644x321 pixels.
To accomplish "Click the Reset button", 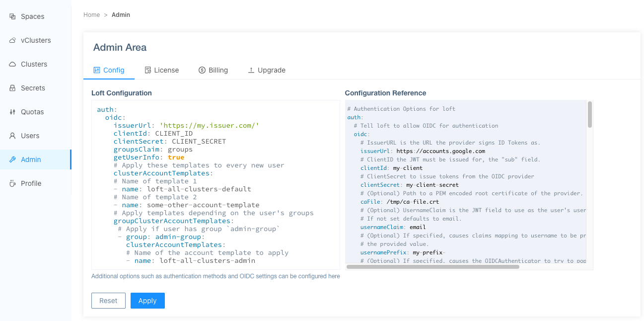I will pos(108,301).
